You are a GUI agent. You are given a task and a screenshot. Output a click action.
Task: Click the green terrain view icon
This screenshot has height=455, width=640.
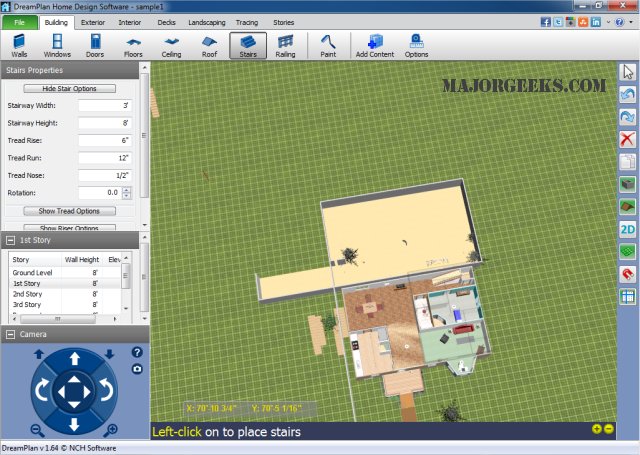tap(627, 207)
